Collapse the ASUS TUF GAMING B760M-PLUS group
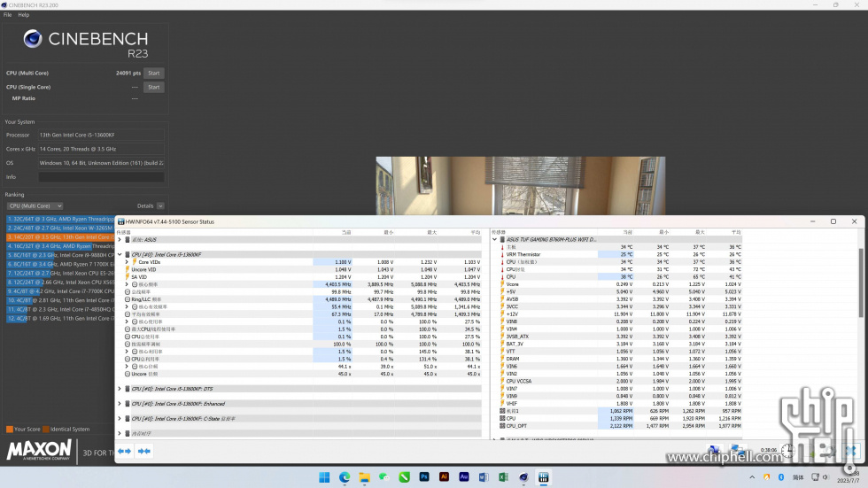 [495, 240]
